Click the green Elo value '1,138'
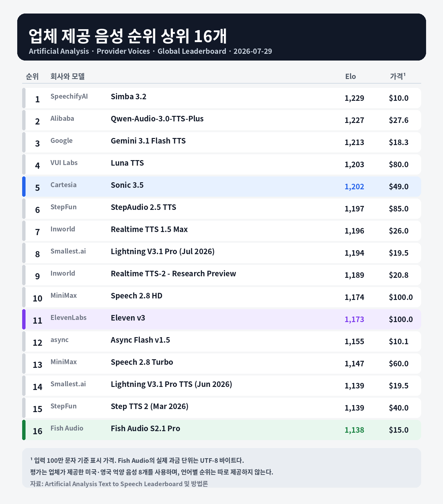Screen dimensions: 443x504 pos(354,430)
